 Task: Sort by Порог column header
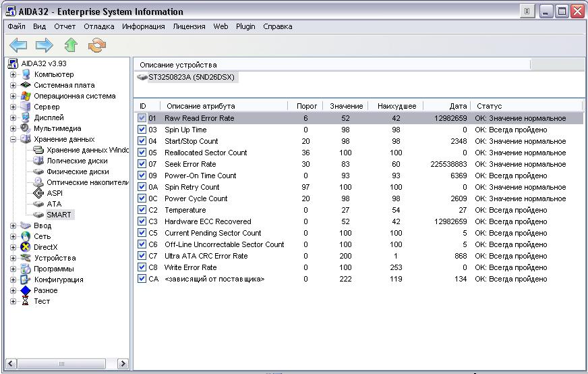click(x=305, y=106)
